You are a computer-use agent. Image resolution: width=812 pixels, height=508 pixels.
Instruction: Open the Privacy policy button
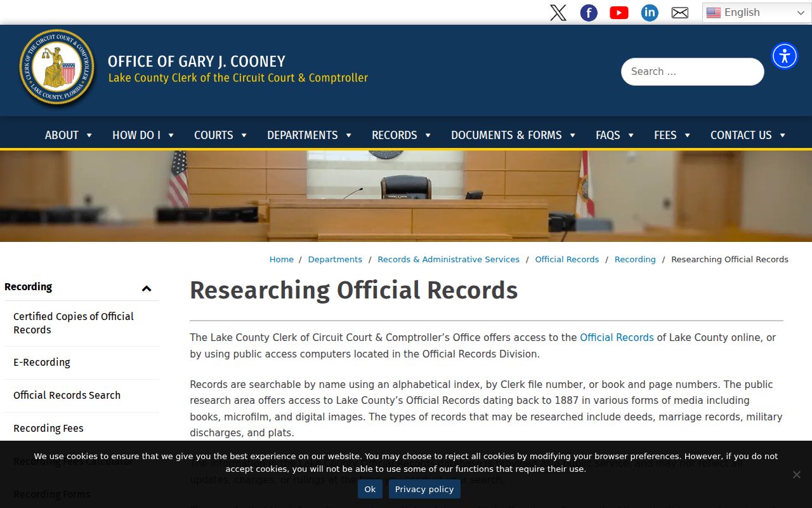(x=424, y=489)
